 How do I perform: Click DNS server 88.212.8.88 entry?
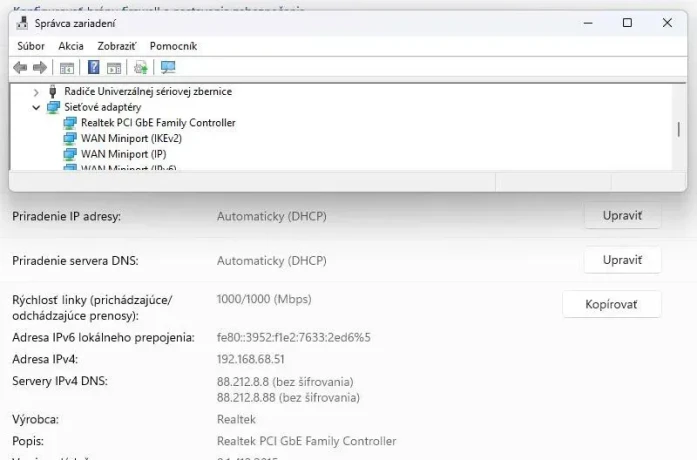288,397
